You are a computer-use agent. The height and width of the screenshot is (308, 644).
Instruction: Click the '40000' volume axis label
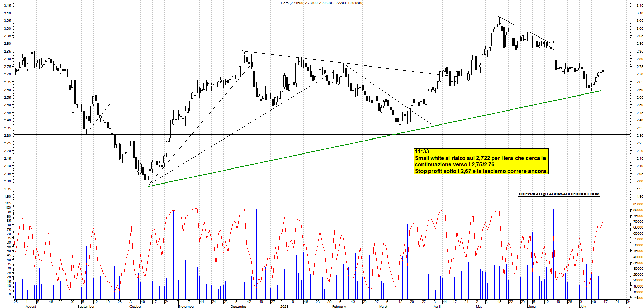638,257
